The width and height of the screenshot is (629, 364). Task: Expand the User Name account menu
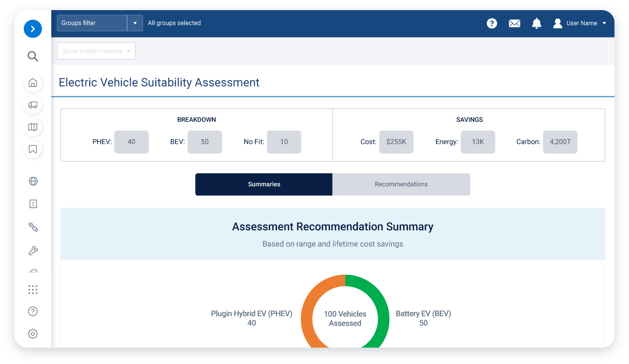[584, 23]
